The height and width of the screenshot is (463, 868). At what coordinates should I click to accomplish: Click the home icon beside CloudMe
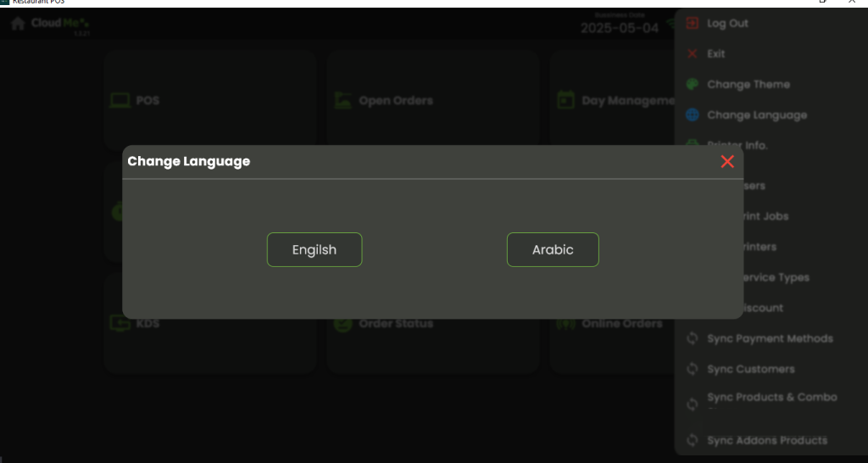[x=18, y=24]
